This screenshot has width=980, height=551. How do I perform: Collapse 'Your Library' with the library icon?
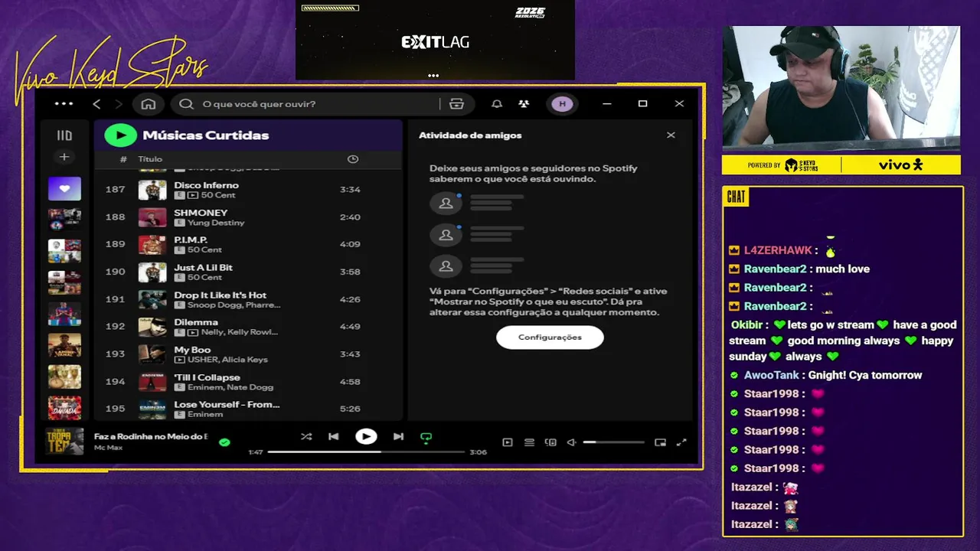tap(64, 135)
